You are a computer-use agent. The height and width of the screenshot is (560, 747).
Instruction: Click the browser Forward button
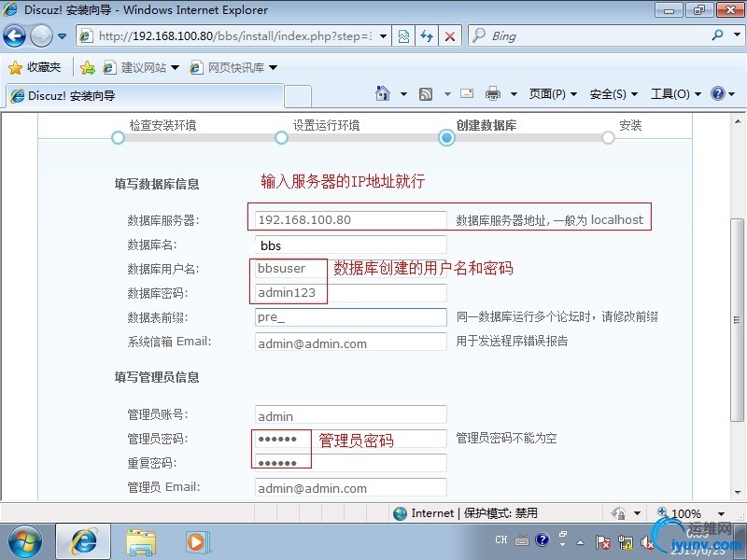coord(41,36)
